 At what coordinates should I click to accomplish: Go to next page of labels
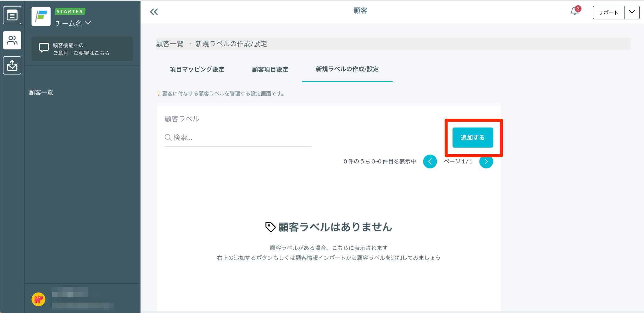(x=486, y=162)
